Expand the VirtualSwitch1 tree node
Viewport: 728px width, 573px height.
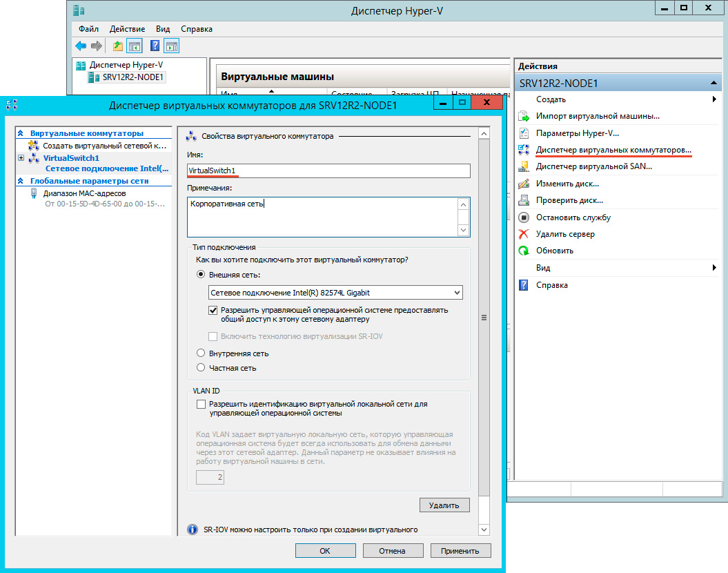click(x=21, y=158)
